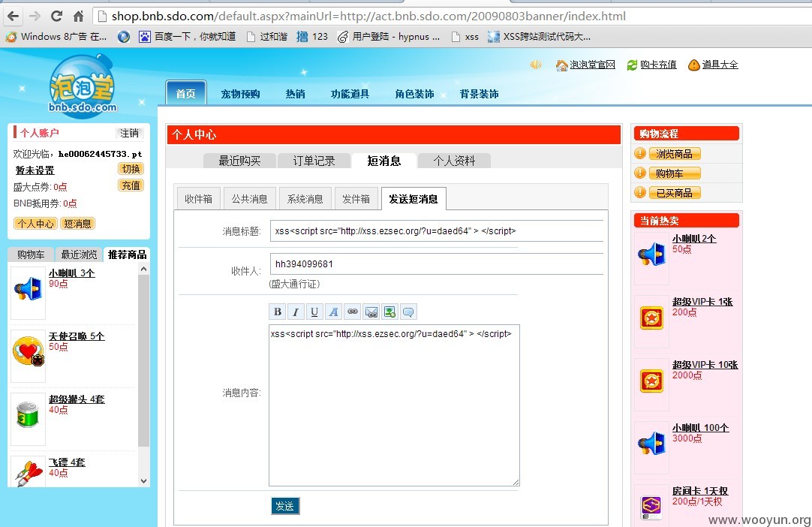Open 宠物预购 navigation menu

point(240,94)
